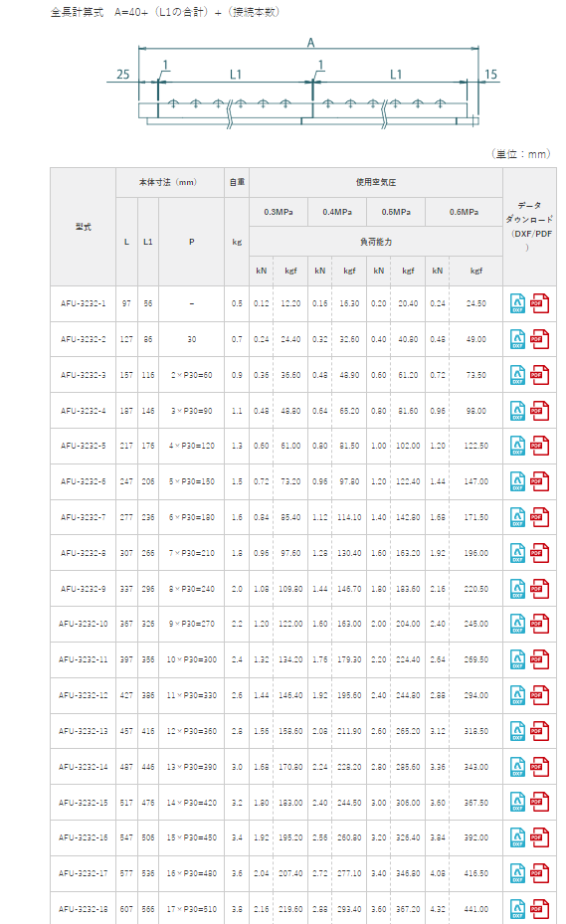This screenshot has width=566, height=924.
Task: Download DXF file for AFU-3232-4
Action: tap(517, 411)
